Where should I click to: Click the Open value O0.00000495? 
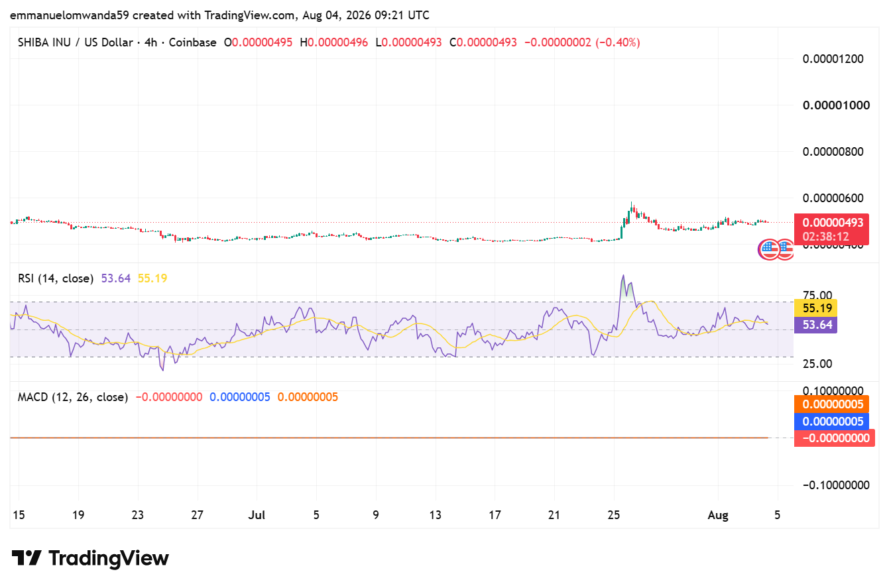pyautogui.click(x=258, y=42)
